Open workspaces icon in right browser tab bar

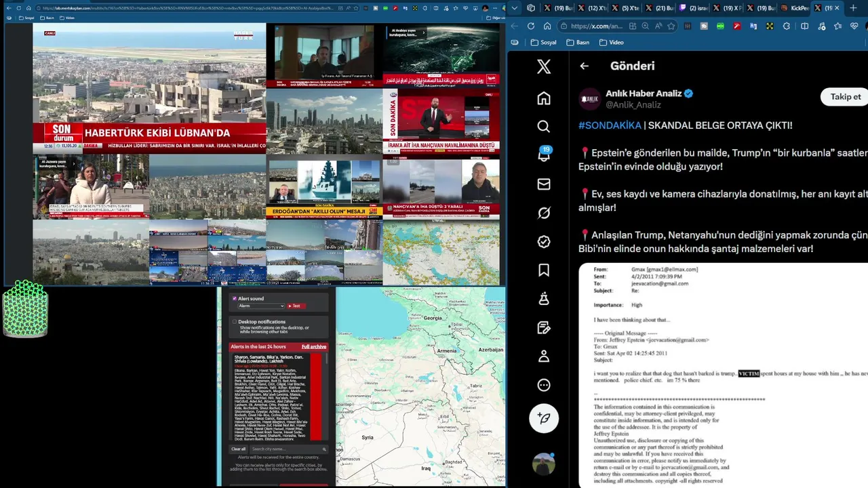(531, 8)
